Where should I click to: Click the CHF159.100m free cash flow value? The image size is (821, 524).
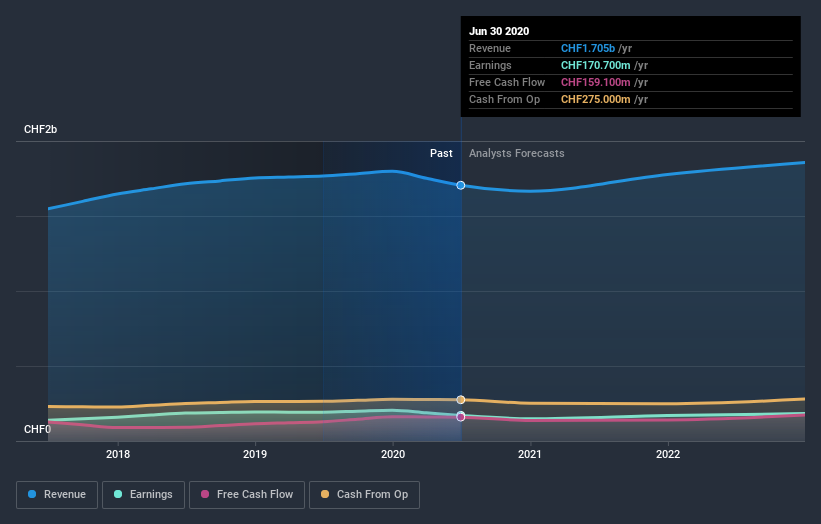click(x=595, y=82)
